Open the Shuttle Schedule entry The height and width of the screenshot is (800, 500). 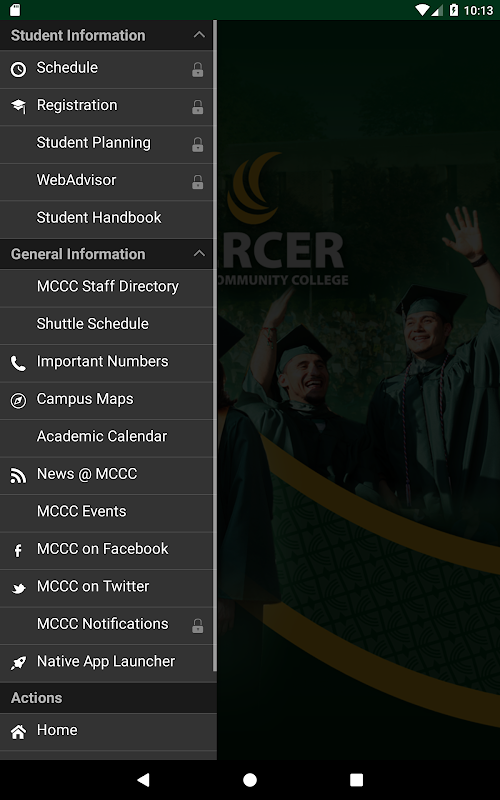pos(106,326)
